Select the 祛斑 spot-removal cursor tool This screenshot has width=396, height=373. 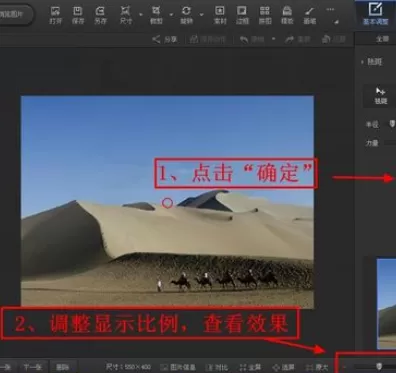(x=381, y=95)
